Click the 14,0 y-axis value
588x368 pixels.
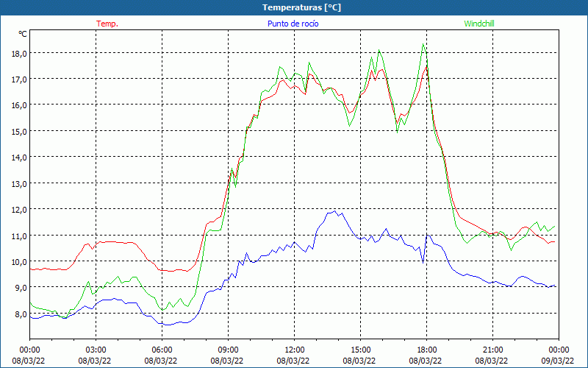19,157
